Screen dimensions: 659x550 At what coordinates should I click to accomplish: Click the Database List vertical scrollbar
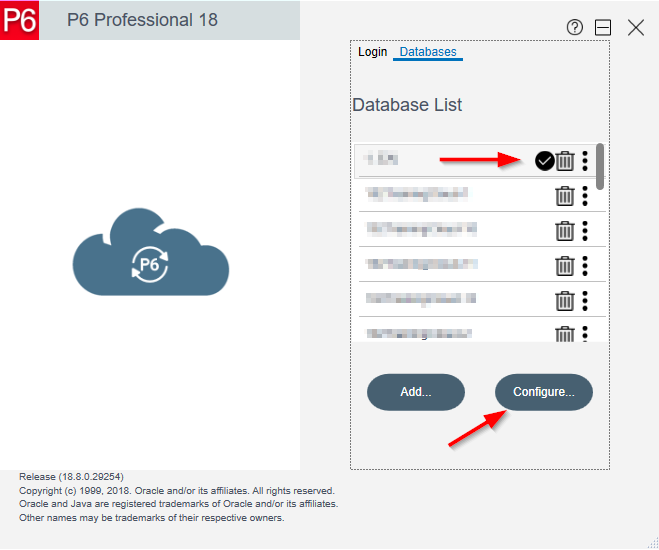pyautogui.click(x=600, y=167)
